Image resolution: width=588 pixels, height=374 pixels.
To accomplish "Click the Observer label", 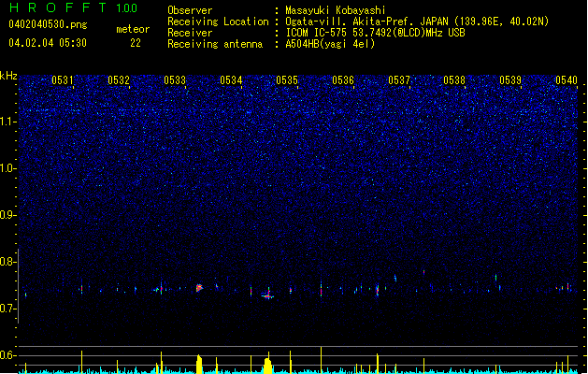I will point(190,10).
